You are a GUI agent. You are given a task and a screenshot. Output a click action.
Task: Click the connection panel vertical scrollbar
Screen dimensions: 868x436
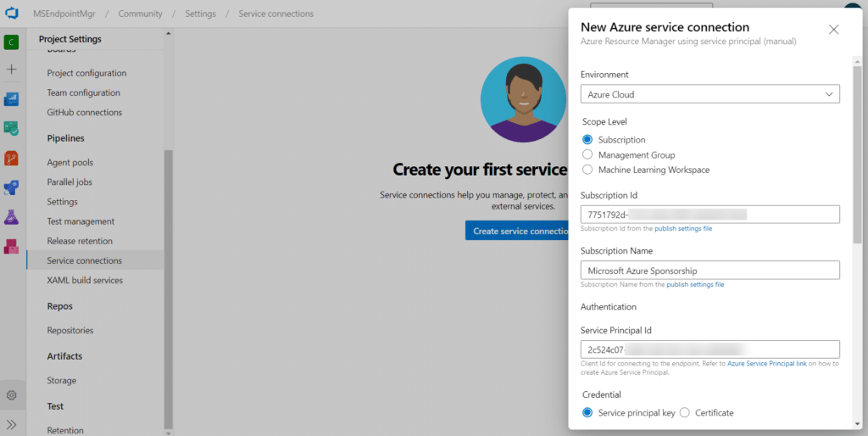pyautogui.click(x=857, y=155)
